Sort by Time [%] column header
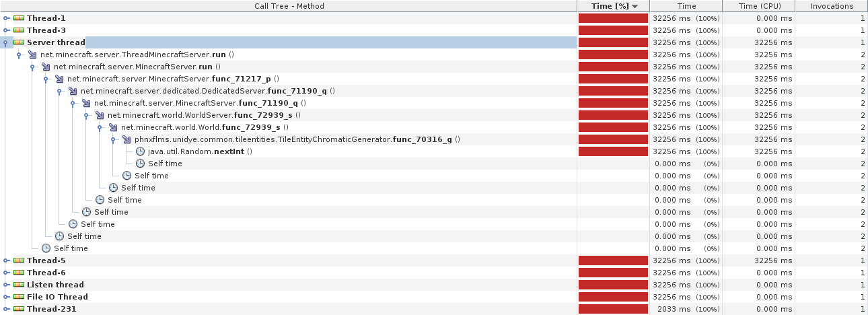868x315 pixels. [x=613, y=6]
